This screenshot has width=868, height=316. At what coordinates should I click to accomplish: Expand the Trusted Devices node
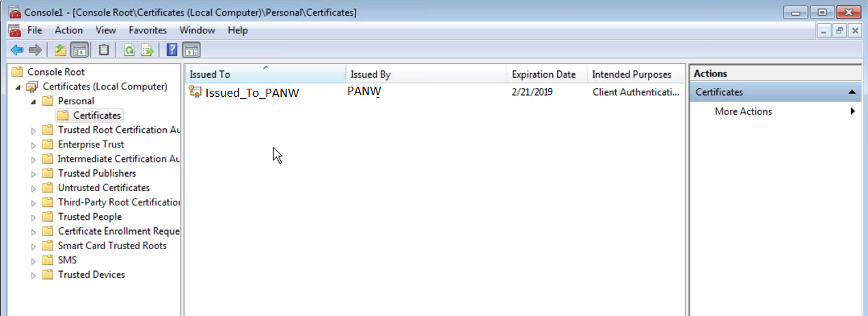pyautogui.click(x=33, y=275)
